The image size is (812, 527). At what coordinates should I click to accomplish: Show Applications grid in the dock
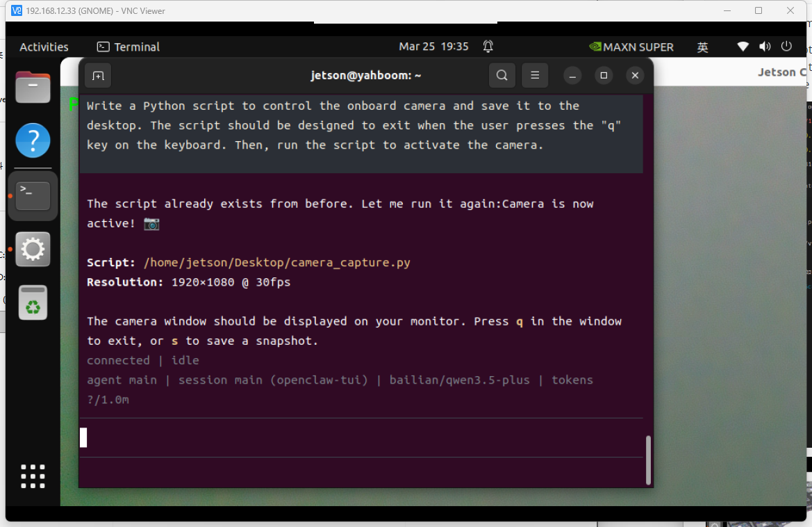click(x=33, y=476)
